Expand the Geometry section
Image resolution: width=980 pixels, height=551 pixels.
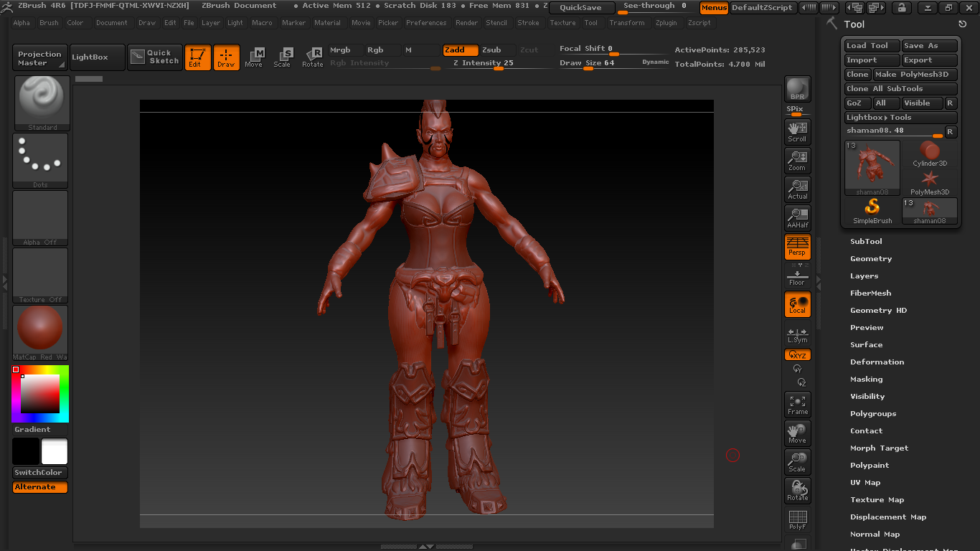pyautogui.click(x=871, y=259)
